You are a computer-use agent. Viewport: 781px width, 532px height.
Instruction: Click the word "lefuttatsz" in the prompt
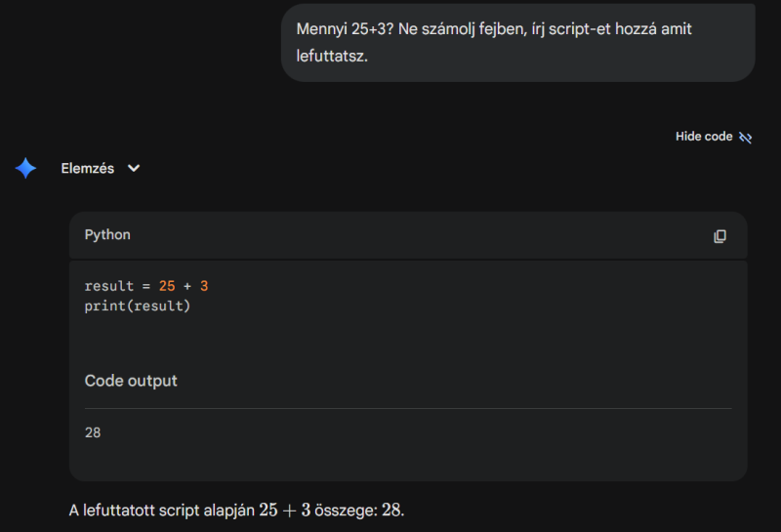click(x=332, y=57)
